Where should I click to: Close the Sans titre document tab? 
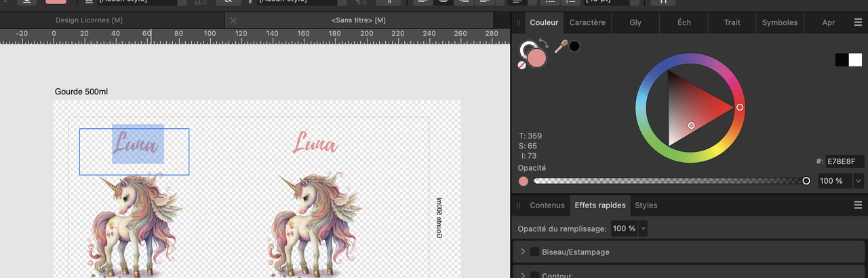pyautogui.click(x=234, y=20)
